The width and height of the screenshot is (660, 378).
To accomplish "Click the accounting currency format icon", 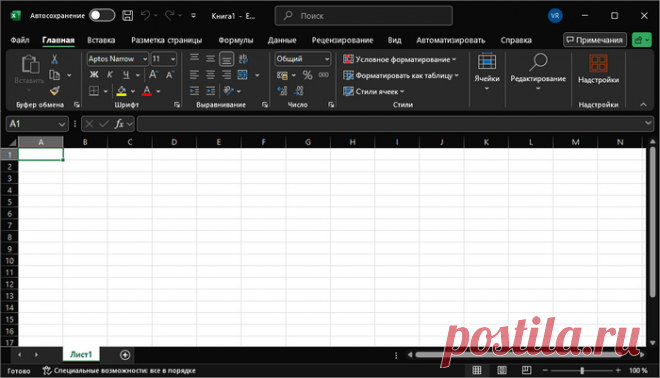I will tap(282, 75).
